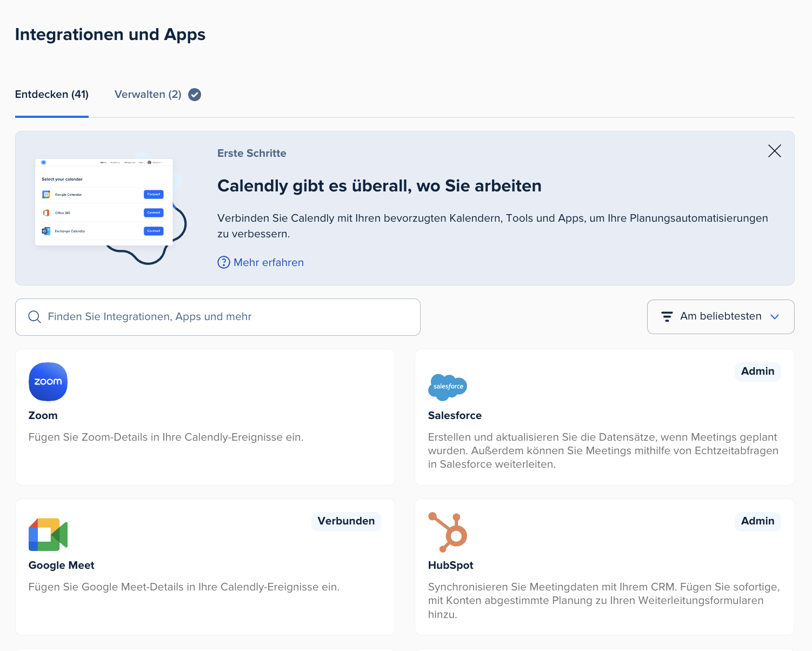812x651 pixels.
Task: Click the Calendly gibt es überall headline
Action: tap(380, 186)
